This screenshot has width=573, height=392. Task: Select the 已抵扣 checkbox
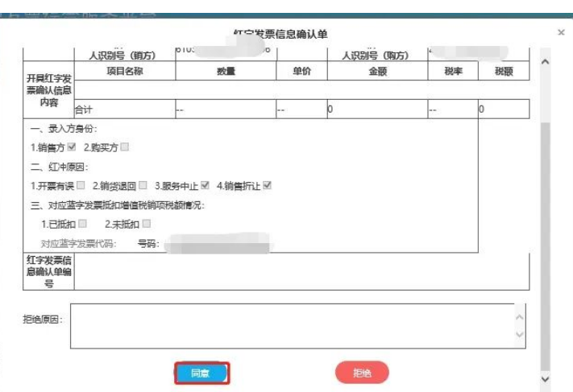point(82,224)
